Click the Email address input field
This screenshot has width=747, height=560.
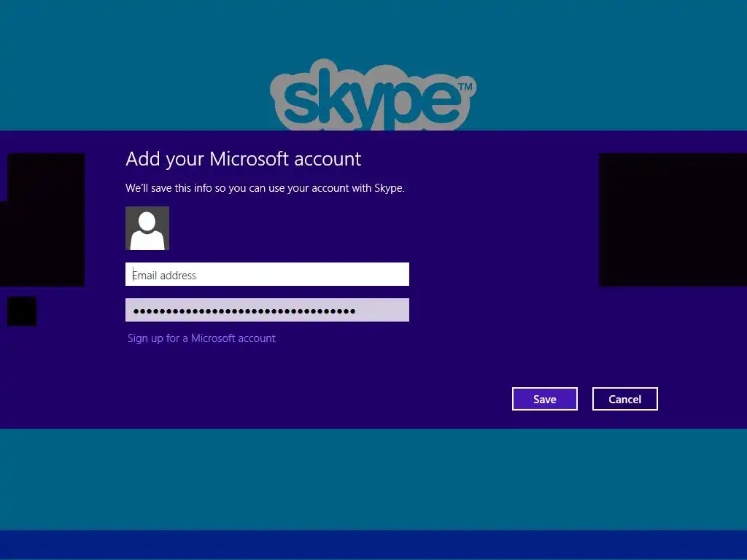coord(267,274)
